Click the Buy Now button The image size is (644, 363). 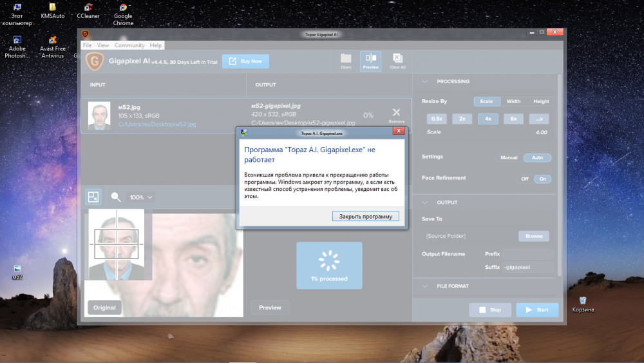tap(245, 61)
